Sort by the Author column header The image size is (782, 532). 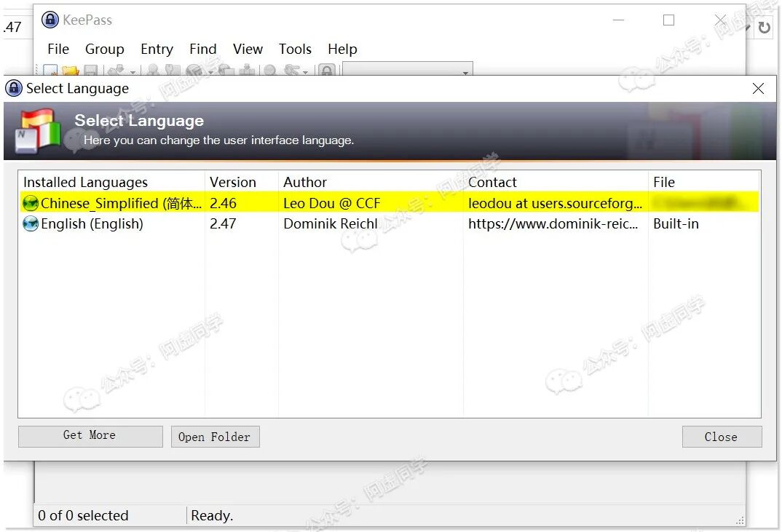(x=371, y=182)
